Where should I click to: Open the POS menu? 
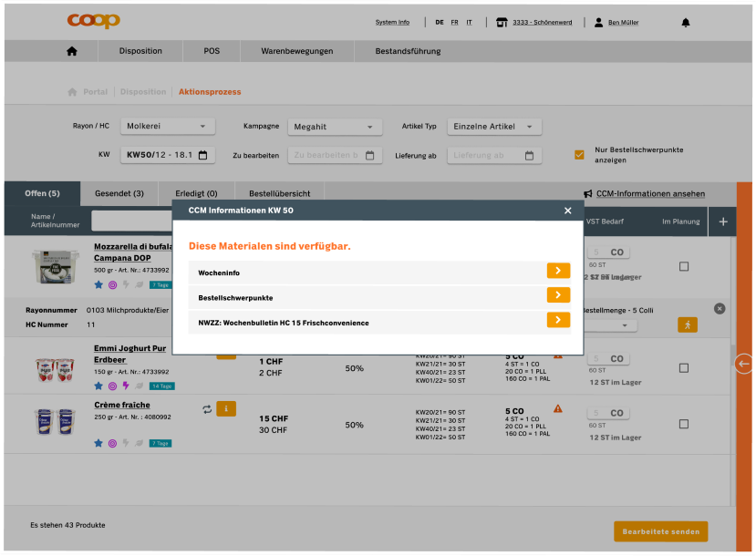(212, 51)
